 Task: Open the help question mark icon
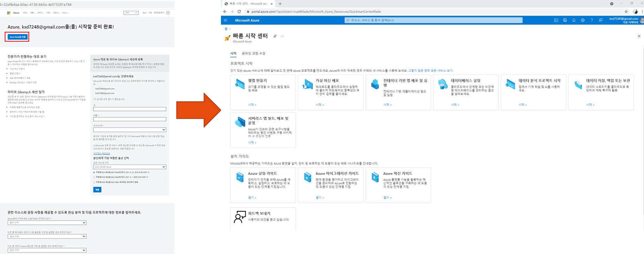(592, 21)
